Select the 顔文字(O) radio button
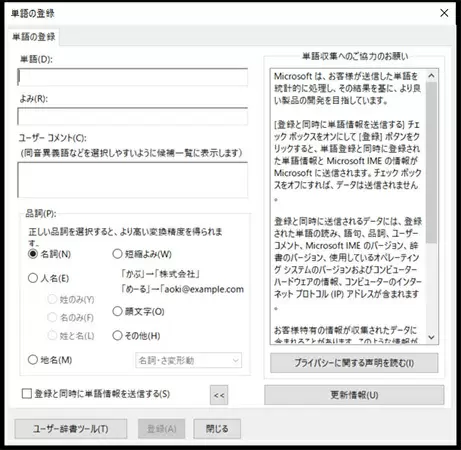461x450 pixels. (x=117, y=311)
